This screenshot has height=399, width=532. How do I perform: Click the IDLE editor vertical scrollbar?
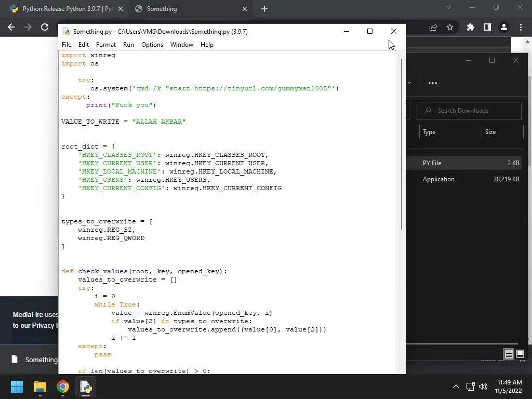click(402, 144)
